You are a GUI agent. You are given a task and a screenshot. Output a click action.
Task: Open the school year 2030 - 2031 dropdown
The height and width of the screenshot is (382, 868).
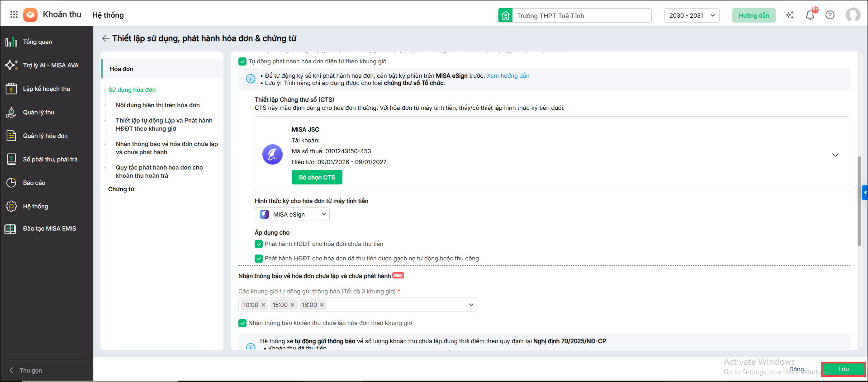(x=692, y=15)
